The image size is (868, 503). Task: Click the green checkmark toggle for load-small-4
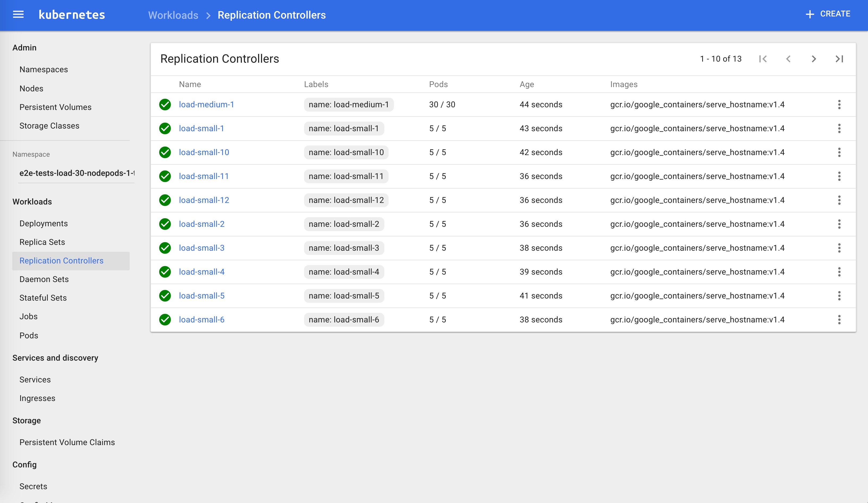pos(165,272)
